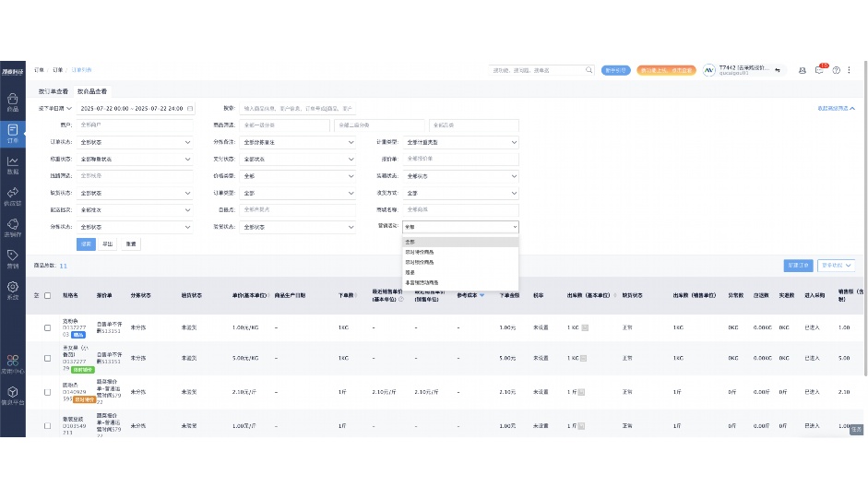
Task: Click the search magnifier icon in top bar
Action: (589, 70)
